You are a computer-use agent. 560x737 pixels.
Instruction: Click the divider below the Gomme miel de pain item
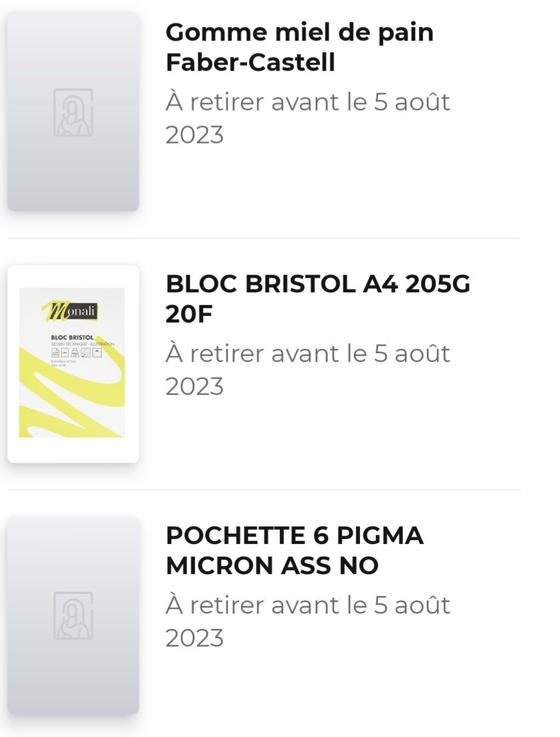(264, 239)
